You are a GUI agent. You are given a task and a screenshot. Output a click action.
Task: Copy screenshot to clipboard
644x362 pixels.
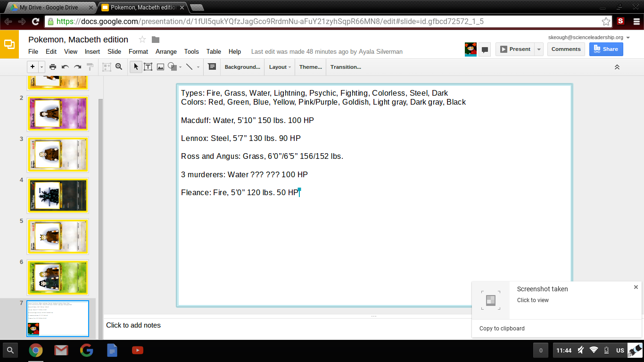click(x=502, y=329)
